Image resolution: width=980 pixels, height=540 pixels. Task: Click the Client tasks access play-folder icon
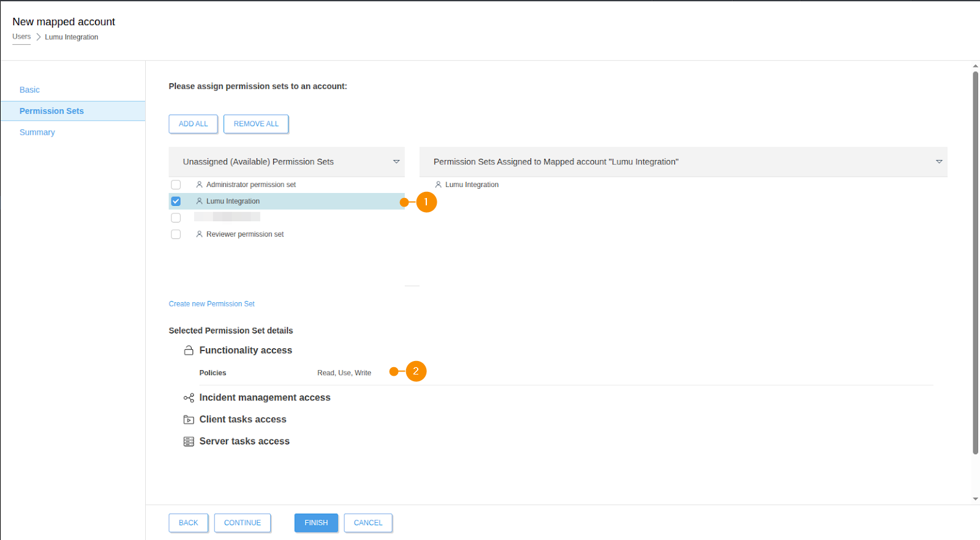click(189, 420)
